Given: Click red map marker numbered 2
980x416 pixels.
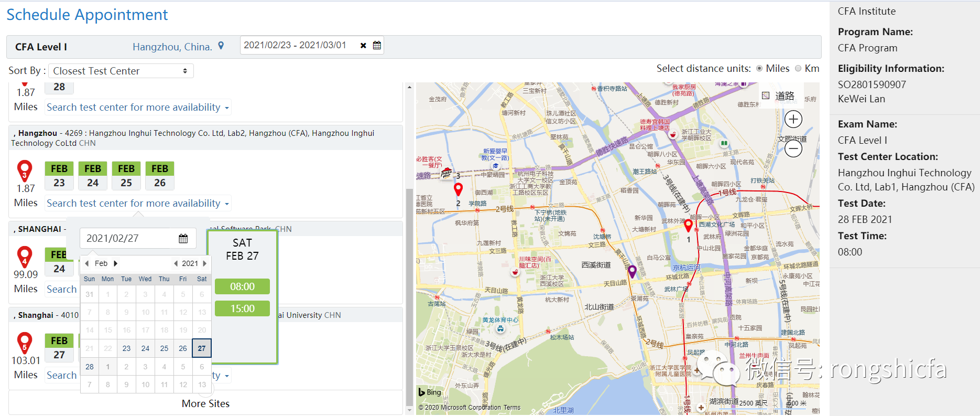Looking at the screenshot, I should point(458,189).
